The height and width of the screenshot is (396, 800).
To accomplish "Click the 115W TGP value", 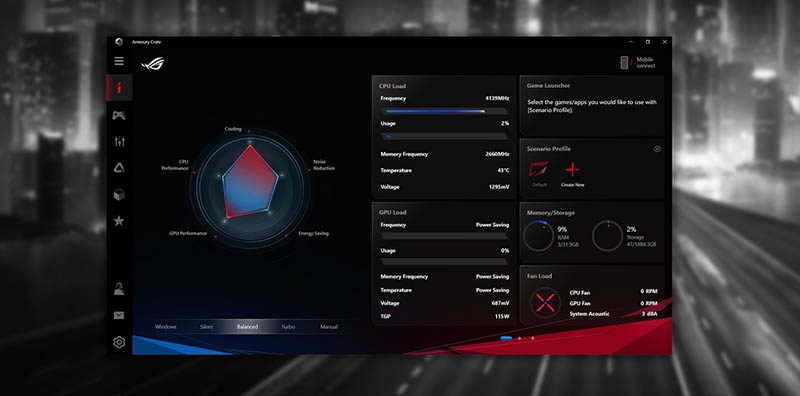I will click(502, 316).
